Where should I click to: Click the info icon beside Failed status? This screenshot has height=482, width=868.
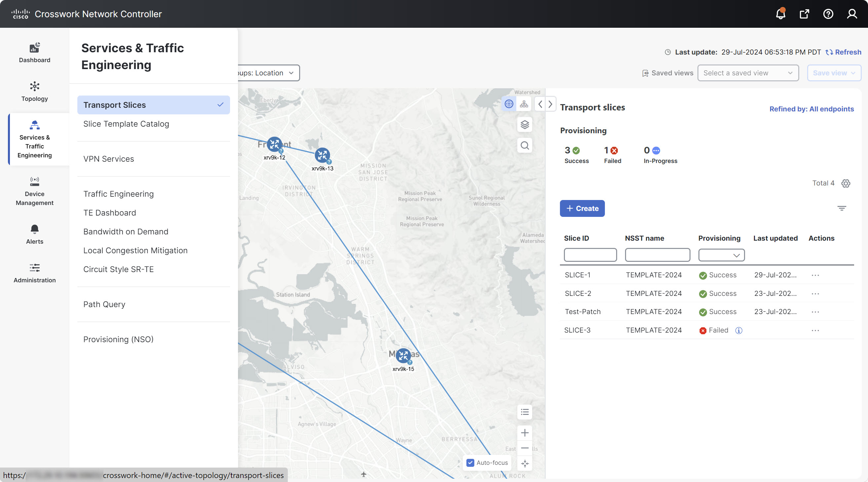tap(738, 330)
